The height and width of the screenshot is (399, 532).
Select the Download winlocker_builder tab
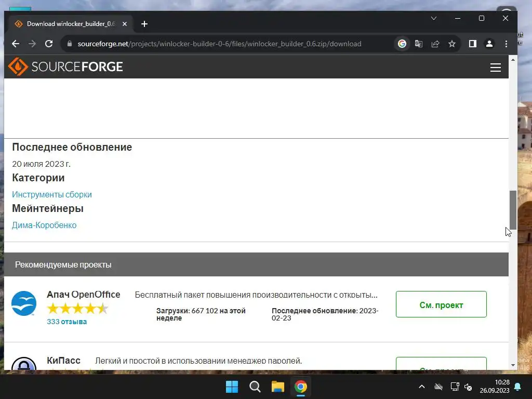tap(70, 24)
